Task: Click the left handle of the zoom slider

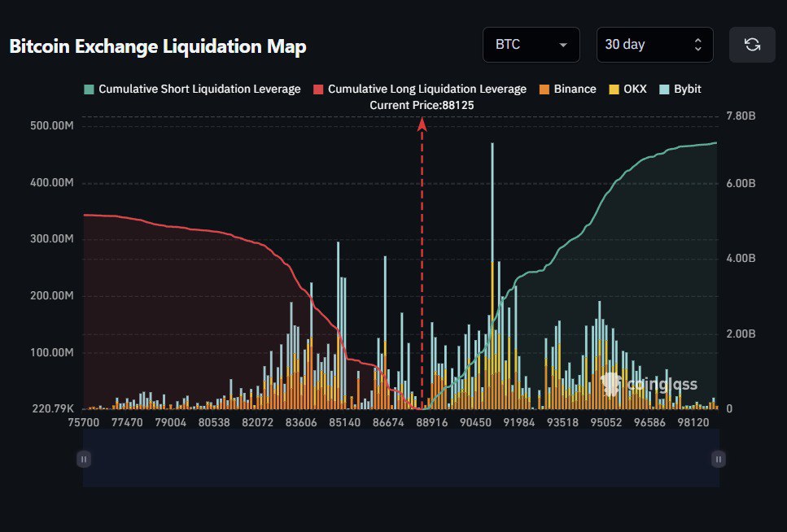Action: [83, 459]
